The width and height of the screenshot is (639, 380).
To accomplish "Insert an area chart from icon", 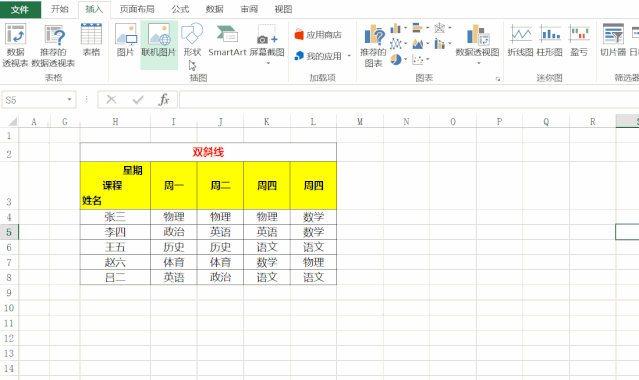I will click(417, 43).
